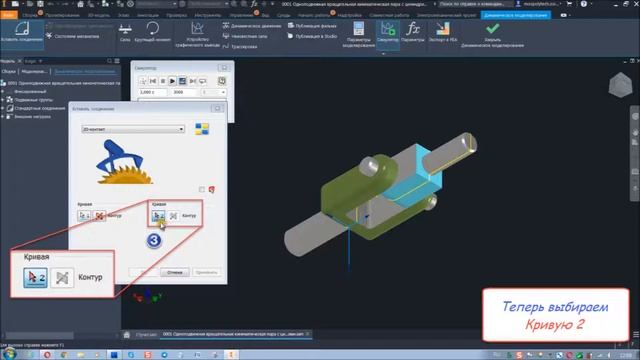640x360 pixels.
Task: Click the green-check Finish Dynamic Simulation button
Action: point(492,35)
